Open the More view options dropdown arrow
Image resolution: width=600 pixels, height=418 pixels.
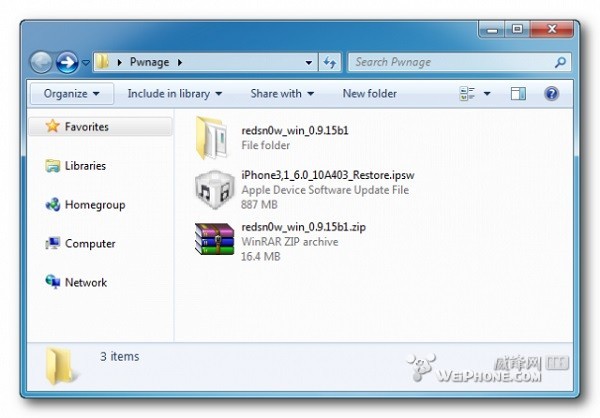point(487,94)
